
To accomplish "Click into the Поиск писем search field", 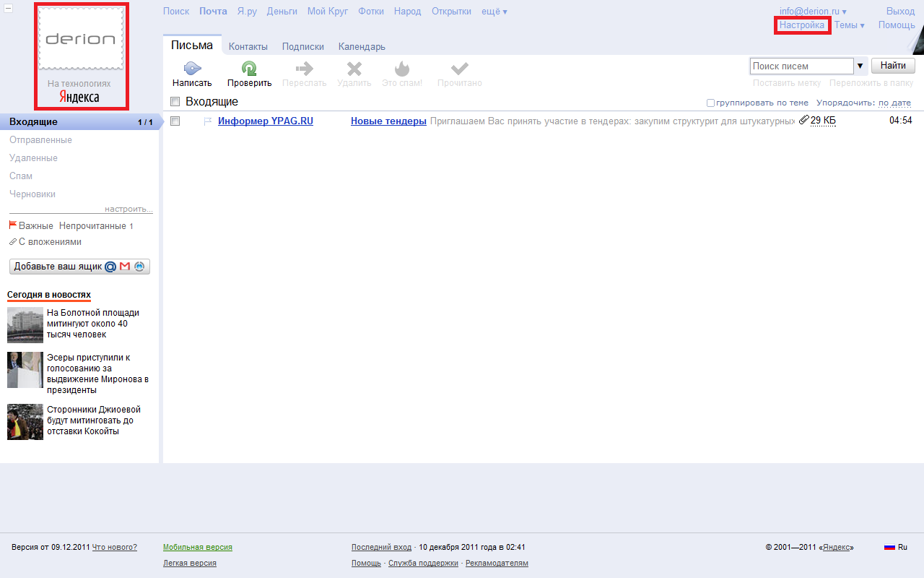I will pos(801,66).
